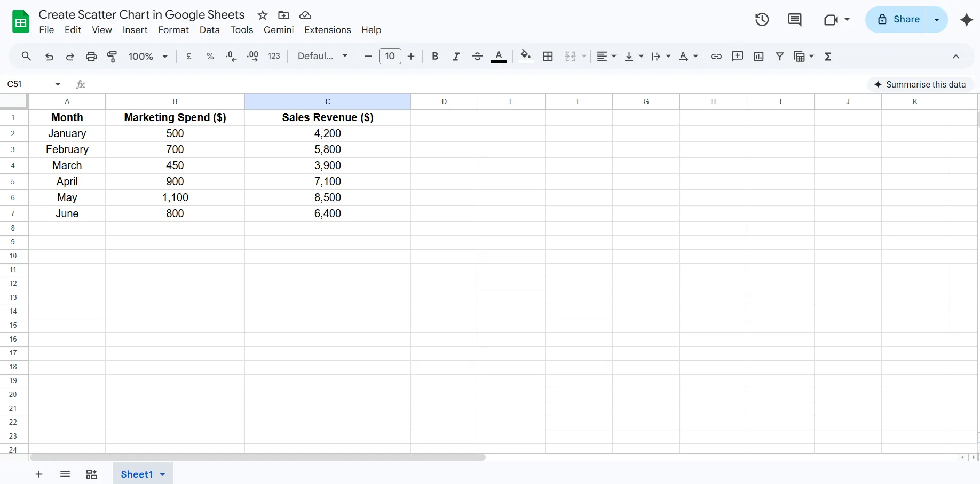The width and height of the screenshot is (980, 484).
Task: Open the Name box dropdown arrow
Action: [58, 84]
